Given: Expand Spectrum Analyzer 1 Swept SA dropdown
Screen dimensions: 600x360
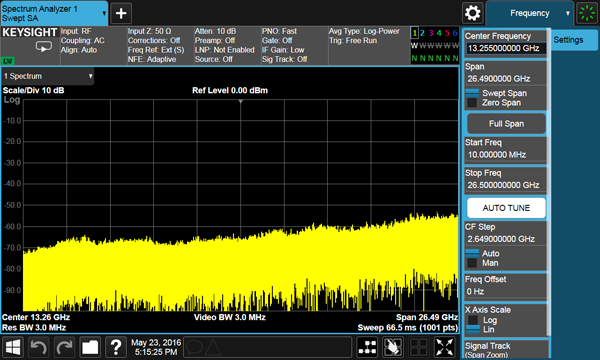Looking at the screenshot, I should pos(54,13).
